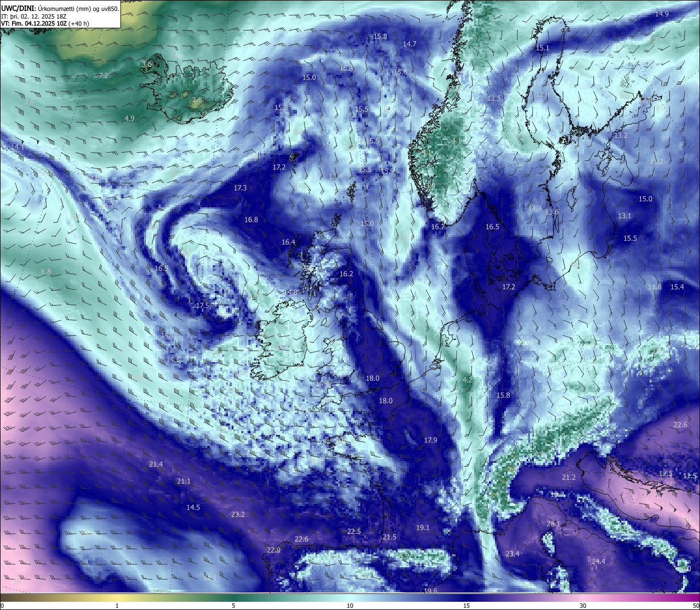Select the 13.4 map value
This screenshot has height=610, width=700.
point(335,176)
